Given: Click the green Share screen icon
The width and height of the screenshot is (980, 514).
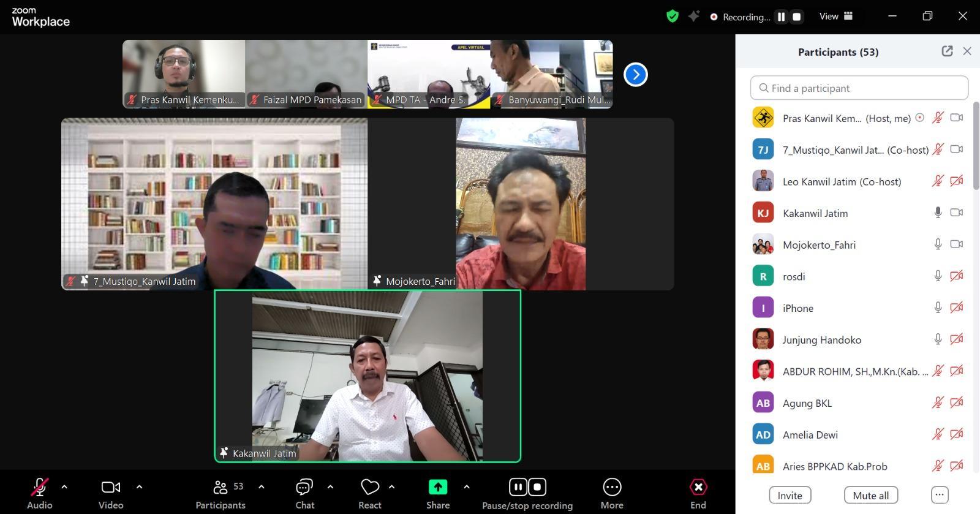Looking at the screenshot, I should [x=437, y=487].
